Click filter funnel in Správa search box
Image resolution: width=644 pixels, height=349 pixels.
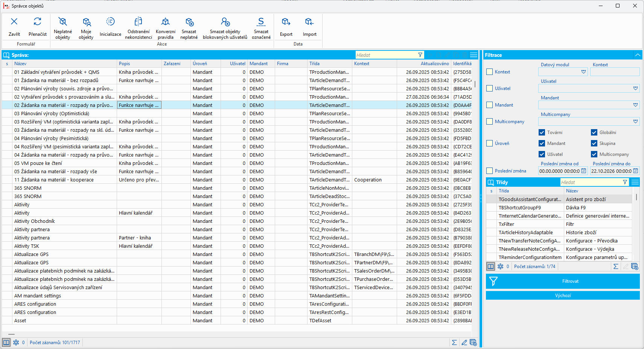[x=420, y=55]
